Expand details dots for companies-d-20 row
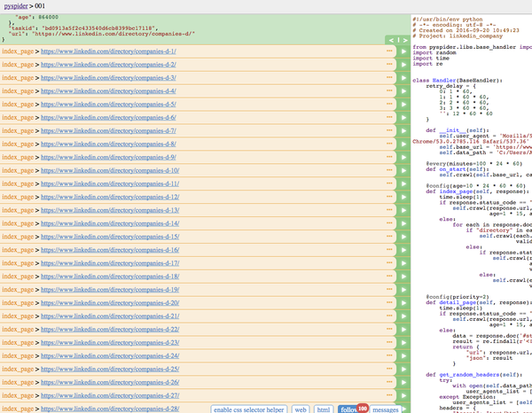The height and width of the screenshot is (413, 532). point(389,302)
